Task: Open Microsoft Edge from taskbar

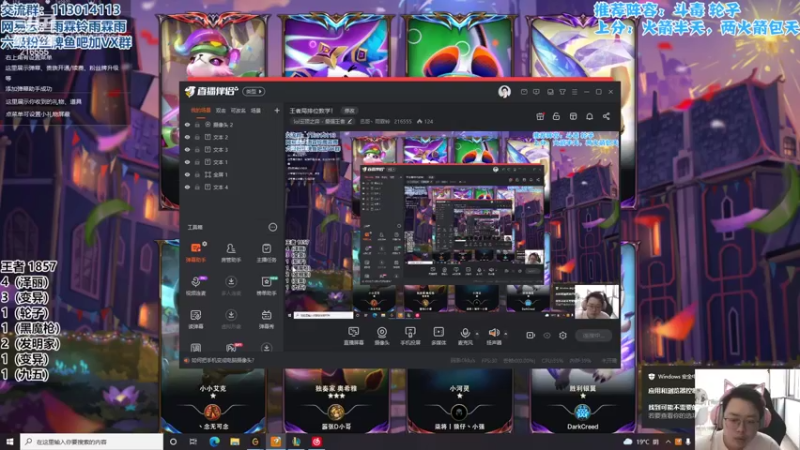Action: tap(214, 441)
